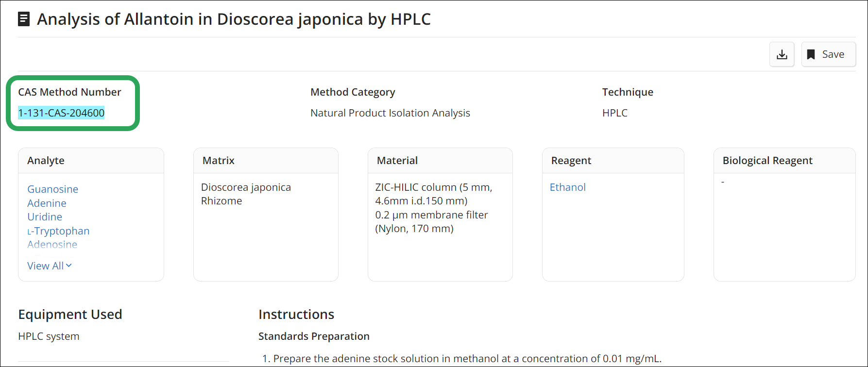The height and width of the screenshot is (367, 868).
Task: Open the Adenine analyte link
Action: pos(47,203)
